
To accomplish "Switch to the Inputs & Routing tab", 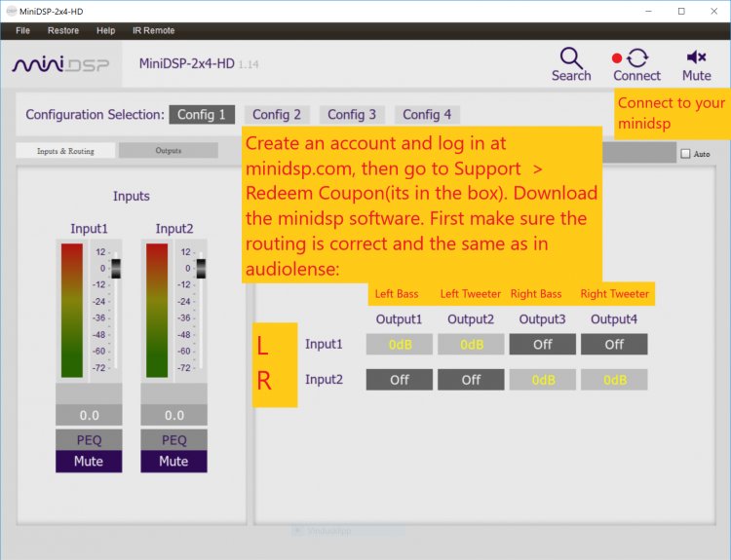I will pyautogui.click(x=65, y=151).
